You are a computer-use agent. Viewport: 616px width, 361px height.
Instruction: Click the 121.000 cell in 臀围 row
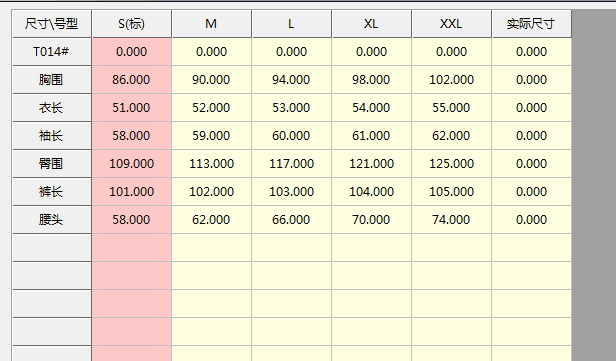pos(371,164)
